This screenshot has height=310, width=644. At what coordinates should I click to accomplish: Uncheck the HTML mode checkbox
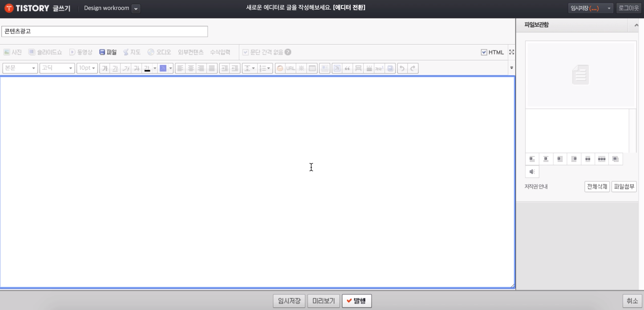coord(484,52)
